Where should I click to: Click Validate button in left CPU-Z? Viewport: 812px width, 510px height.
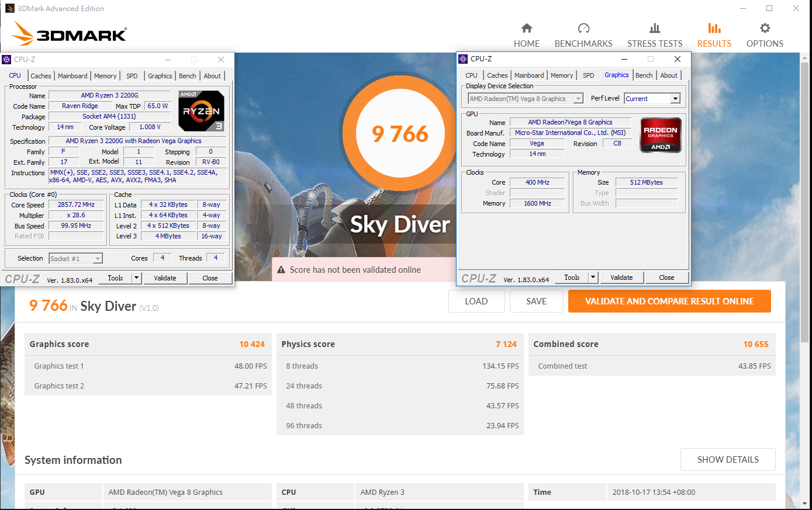tap(165, 278)
